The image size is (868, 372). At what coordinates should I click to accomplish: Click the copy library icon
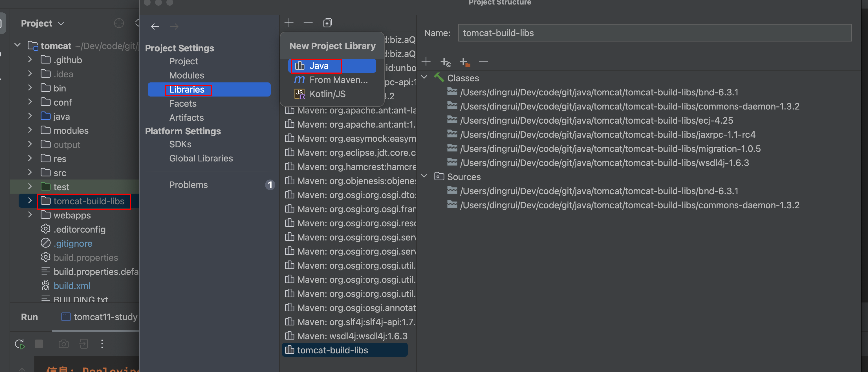(x=327, y=23)
